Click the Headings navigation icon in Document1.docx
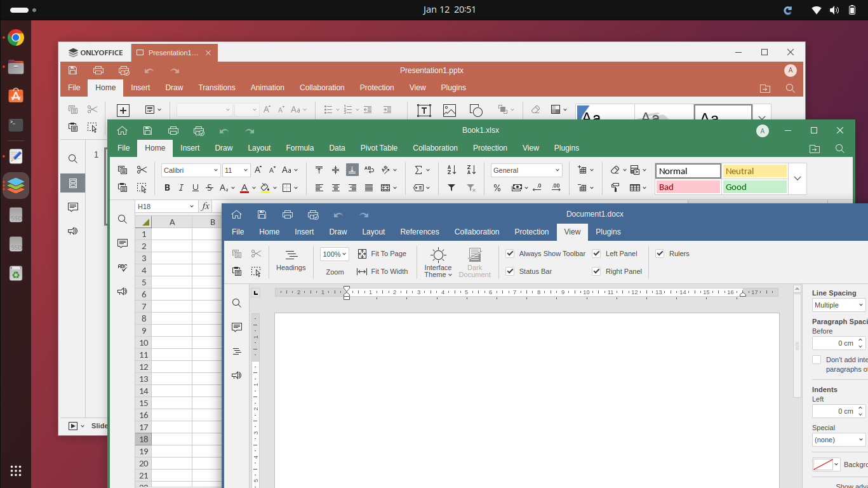Viewport: 868px width, 488px height. [291, 261]
